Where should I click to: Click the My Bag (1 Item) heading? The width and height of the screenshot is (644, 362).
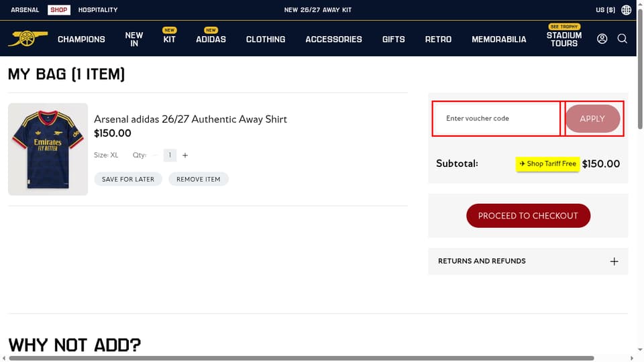[x=66, y=74]
